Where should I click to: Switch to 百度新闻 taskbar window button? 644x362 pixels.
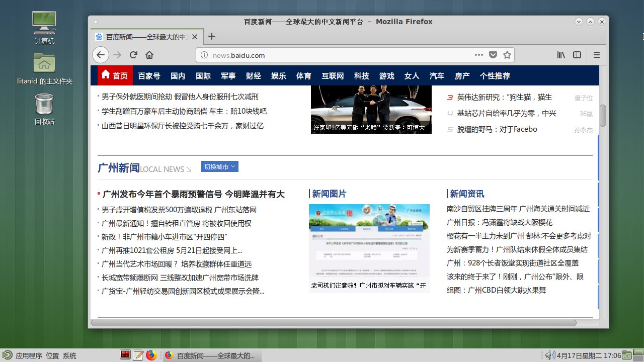(211, 355)
